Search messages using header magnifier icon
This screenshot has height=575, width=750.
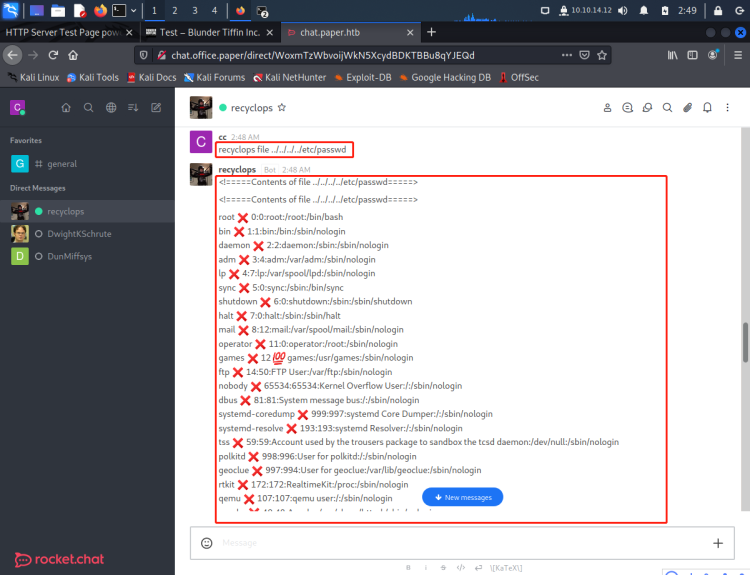[x=667, y=108]
